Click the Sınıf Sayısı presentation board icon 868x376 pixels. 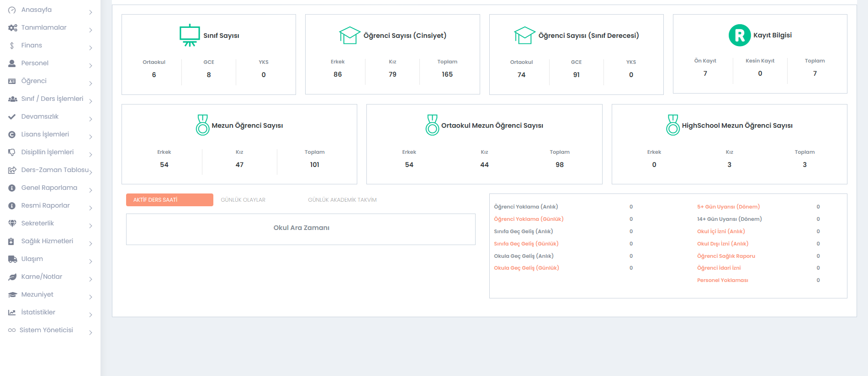click(190, 35)
